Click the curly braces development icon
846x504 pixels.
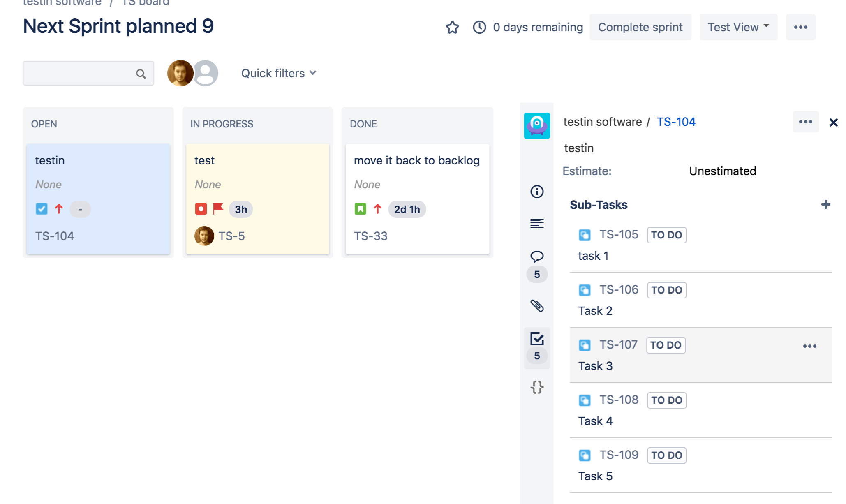pyautogui.click(x=537, y=386)
